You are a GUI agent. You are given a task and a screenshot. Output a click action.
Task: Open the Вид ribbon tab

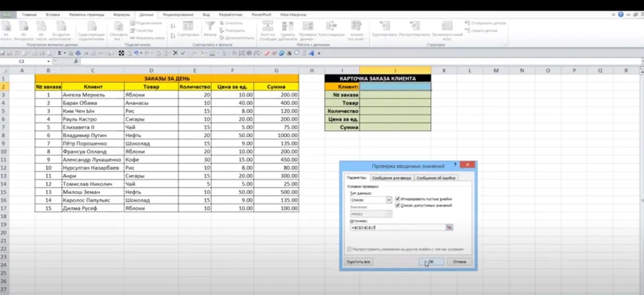[x=207, y=15]
